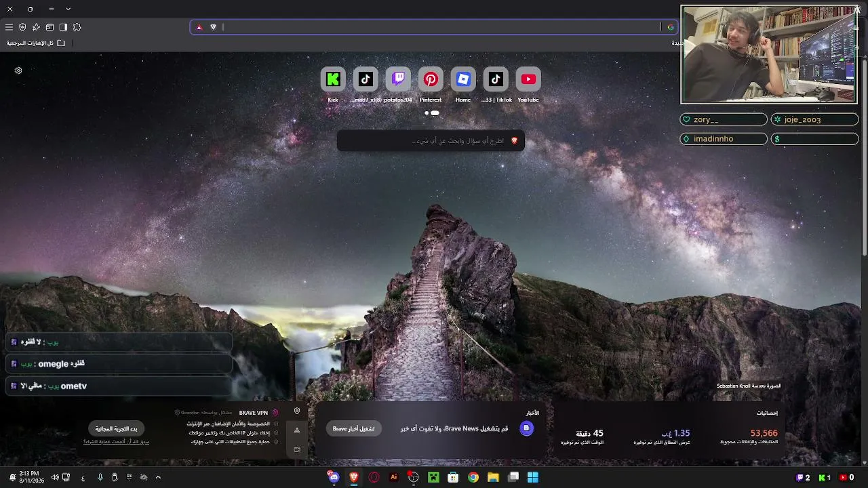Click the Brave lion icon in search box
This screenshot has height=488, width=868.
click(514, 140)
